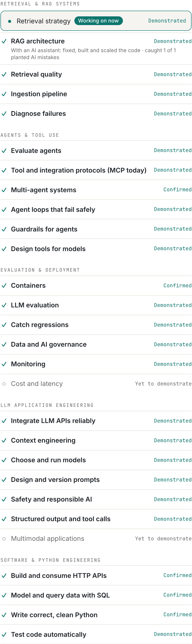Select "Structured output and tool calls"
This screenshot has height=644, width=192.
61,519
